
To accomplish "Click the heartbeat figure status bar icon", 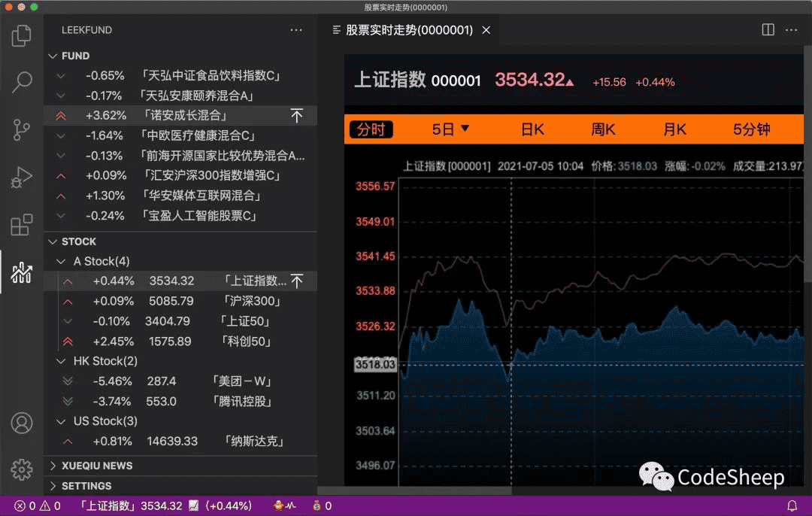I will point(284,505).
